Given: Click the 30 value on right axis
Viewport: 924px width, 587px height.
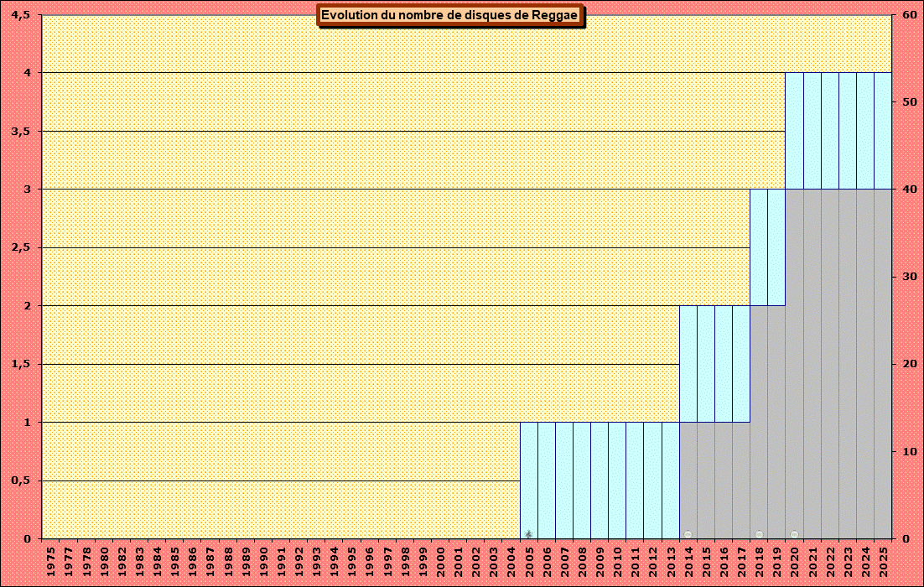Looking at the screenshot, I should pos(909,277).
